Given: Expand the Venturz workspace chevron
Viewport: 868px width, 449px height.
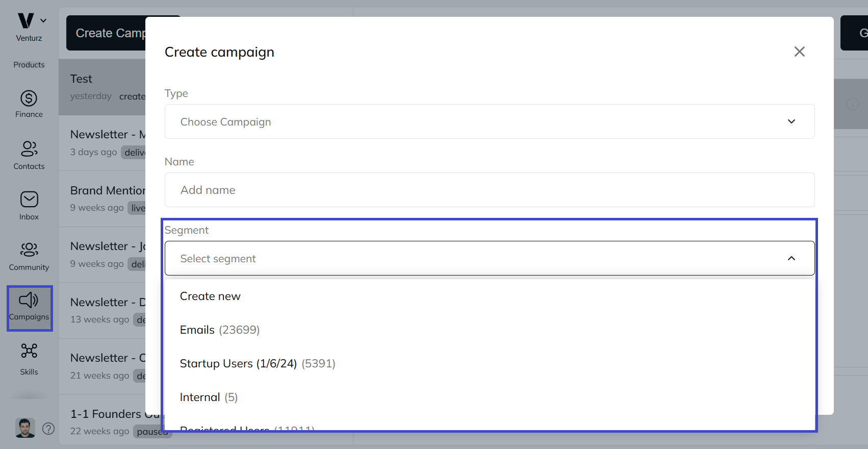Looking at the screenshot, I should click(43, 20).
